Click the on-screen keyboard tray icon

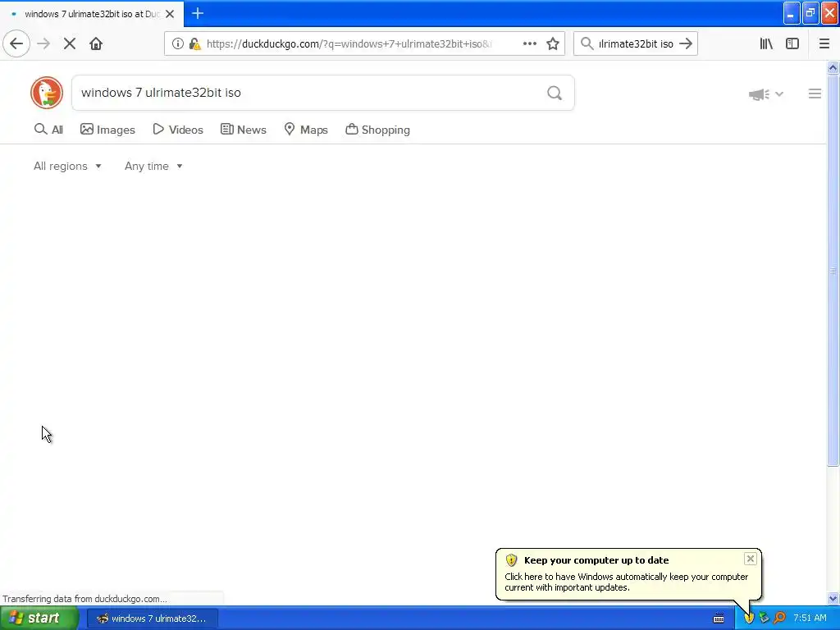(x=719, y=619)
